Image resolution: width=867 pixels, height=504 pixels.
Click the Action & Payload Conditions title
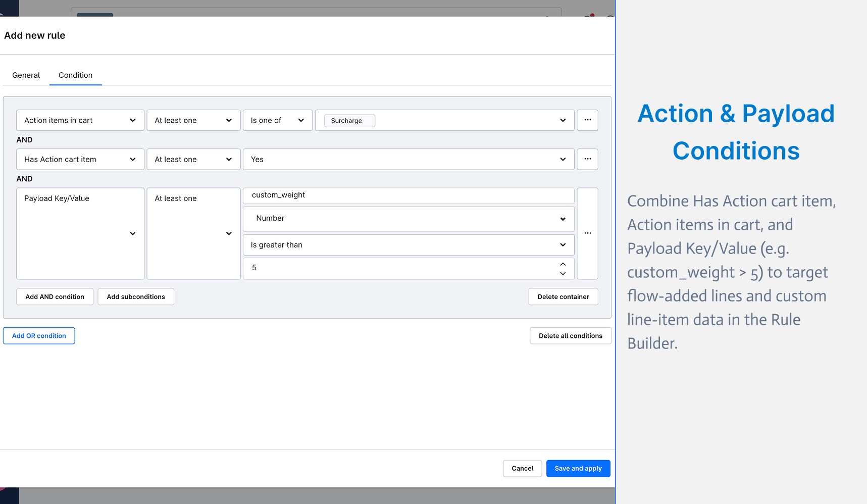(736, 132)
